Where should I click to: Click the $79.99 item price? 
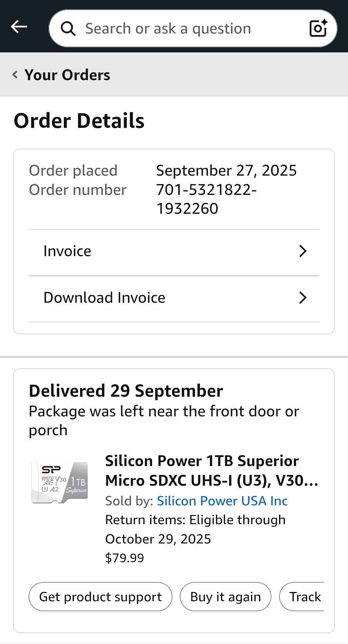[x=124, y=558]
